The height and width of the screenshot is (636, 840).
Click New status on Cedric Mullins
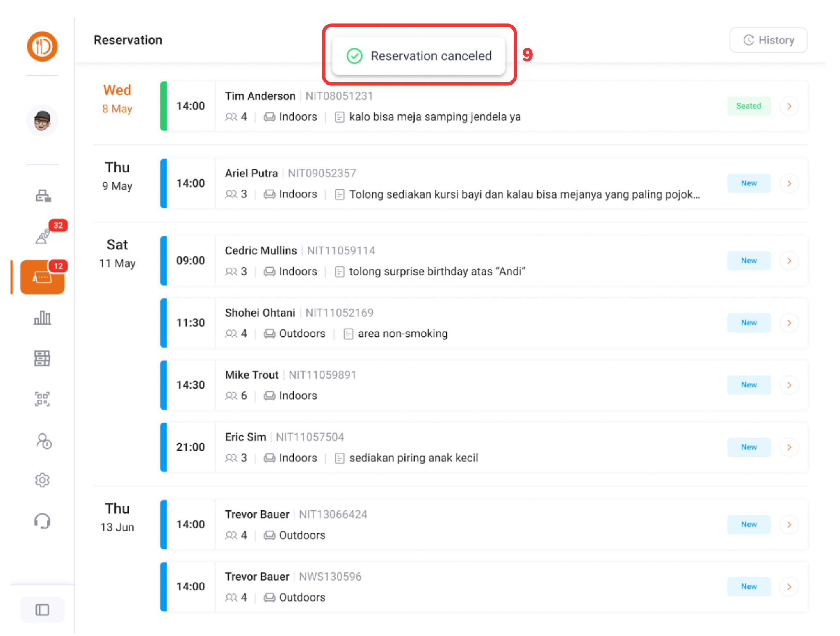coord(749,261)
